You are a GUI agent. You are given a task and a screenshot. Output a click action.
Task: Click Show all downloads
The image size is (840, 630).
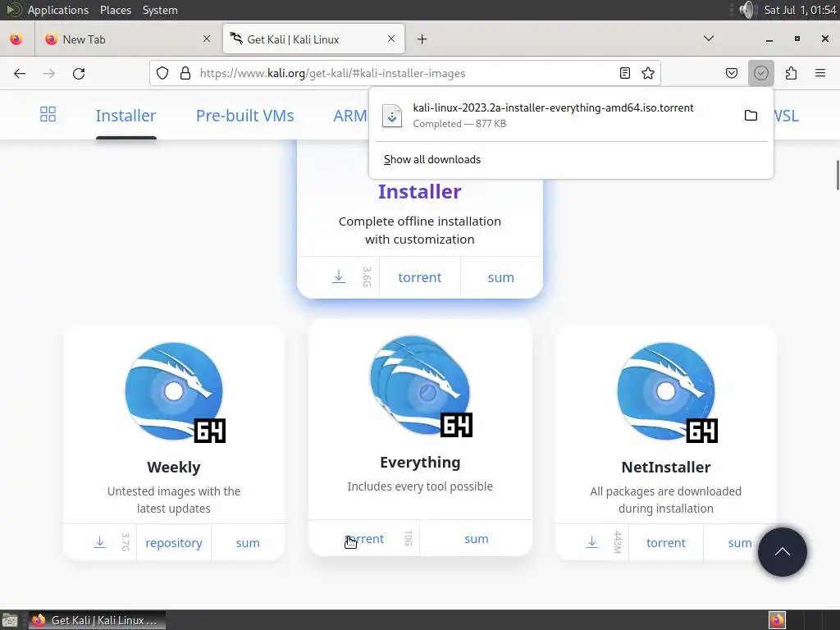(x=432, y=160)
